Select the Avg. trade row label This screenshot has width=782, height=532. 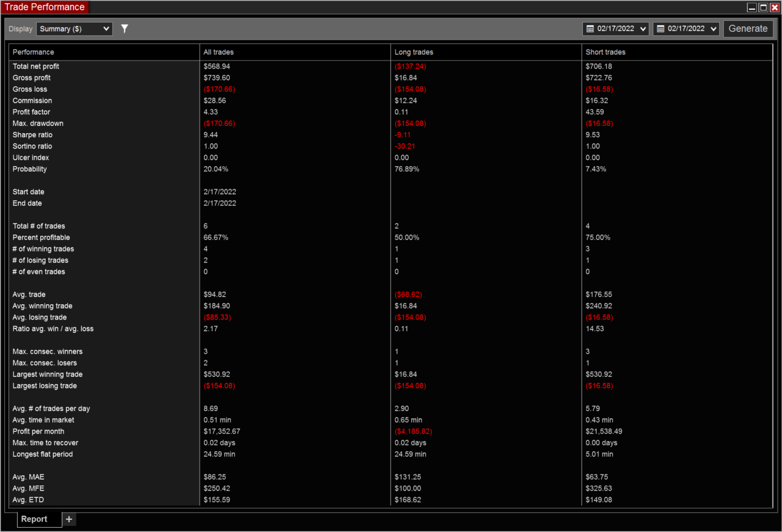tap(29, 294)
